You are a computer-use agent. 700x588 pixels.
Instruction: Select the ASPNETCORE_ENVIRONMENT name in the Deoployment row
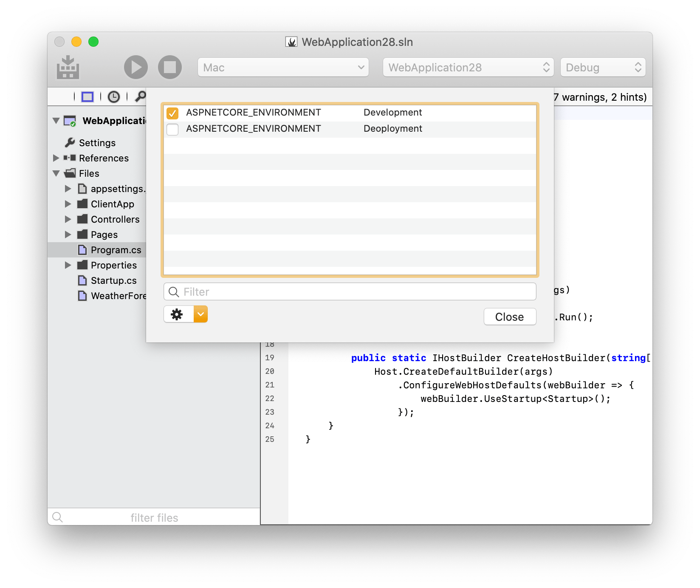point(254,129)
